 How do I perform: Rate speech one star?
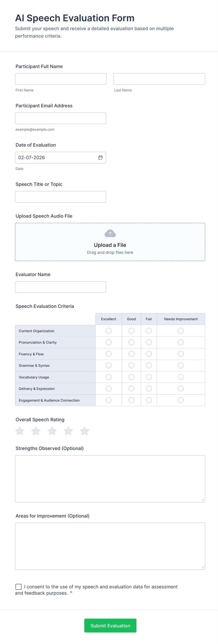[x=19, y=431]
